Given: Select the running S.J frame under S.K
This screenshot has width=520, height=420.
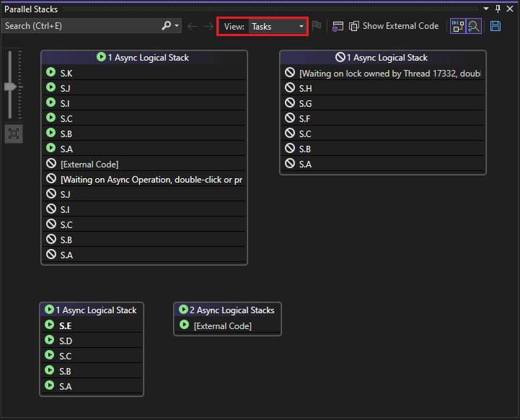Looking at the screenshot, I should click(144, 88).
